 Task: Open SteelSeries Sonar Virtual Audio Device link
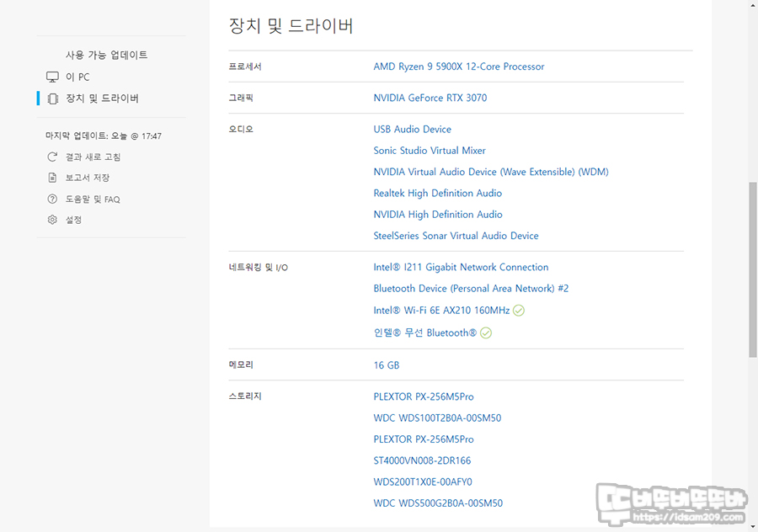(456, 236)
